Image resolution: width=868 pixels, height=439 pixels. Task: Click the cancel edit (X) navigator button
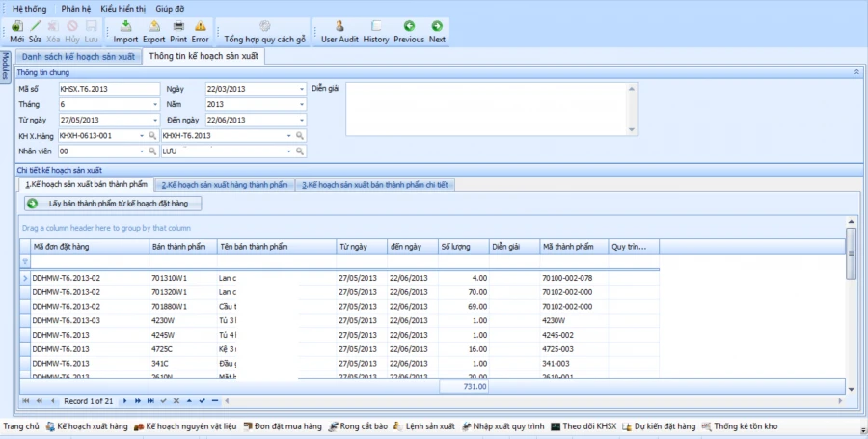coord(176,400)
